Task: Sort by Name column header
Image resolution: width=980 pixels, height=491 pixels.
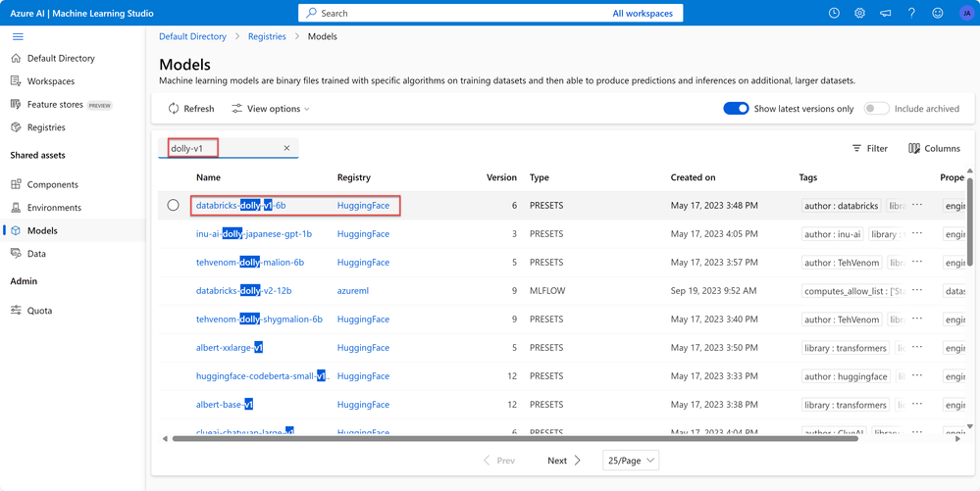Action: click(208, 177)
